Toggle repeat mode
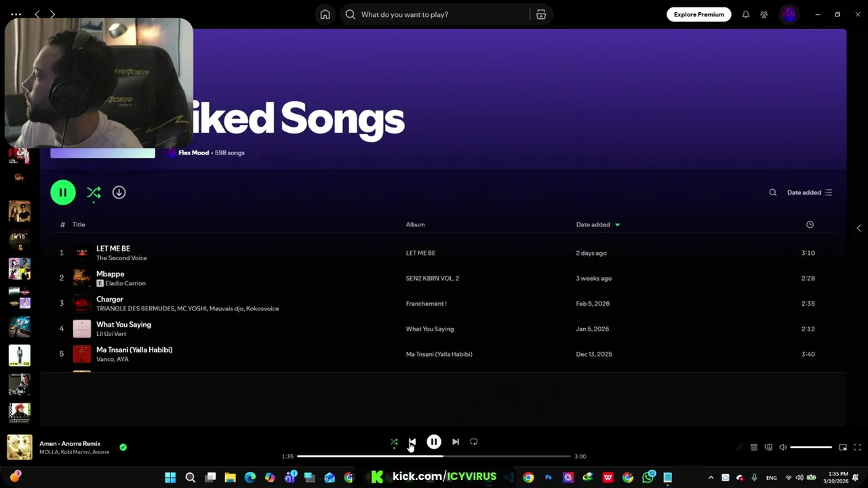The image size is (868, 488). point(474,442)
